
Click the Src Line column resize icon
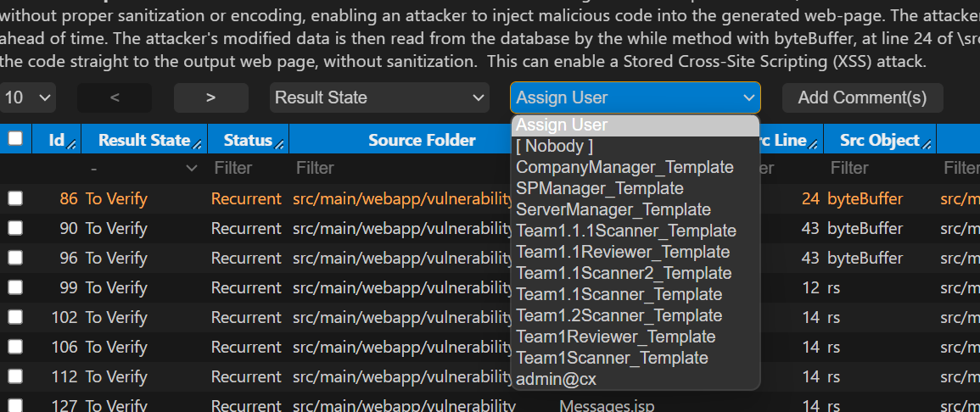click(x=814, y=145)
